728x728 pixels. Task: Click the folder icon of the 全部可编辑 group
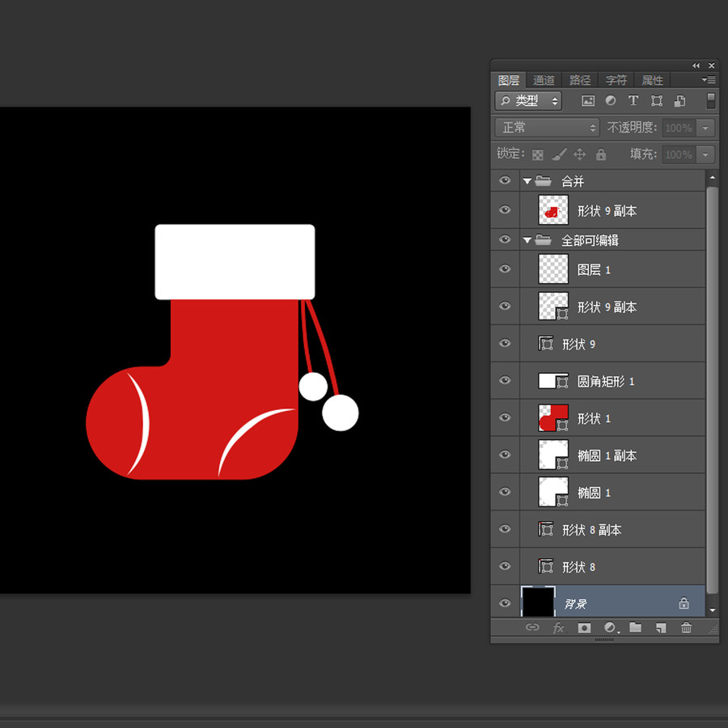[x=543, y=240]
